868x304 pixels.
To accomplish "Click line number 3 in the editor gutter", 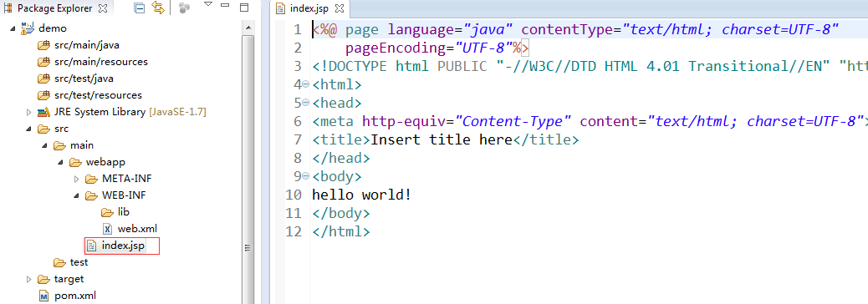I will click(x=298, y=66).
